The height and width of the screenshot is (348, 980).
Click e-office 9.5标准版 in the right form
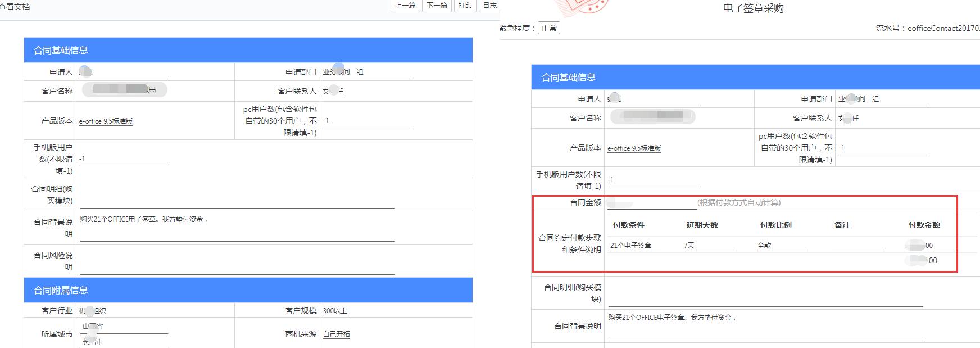pos(634,148)
